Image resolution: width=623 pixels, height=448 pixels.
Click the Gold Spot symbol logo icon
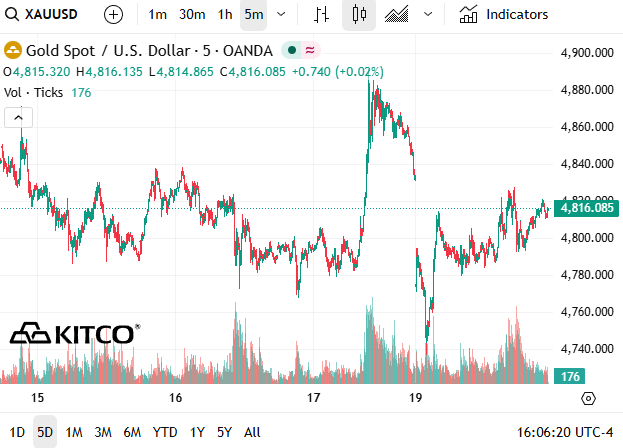coord(14,50)
